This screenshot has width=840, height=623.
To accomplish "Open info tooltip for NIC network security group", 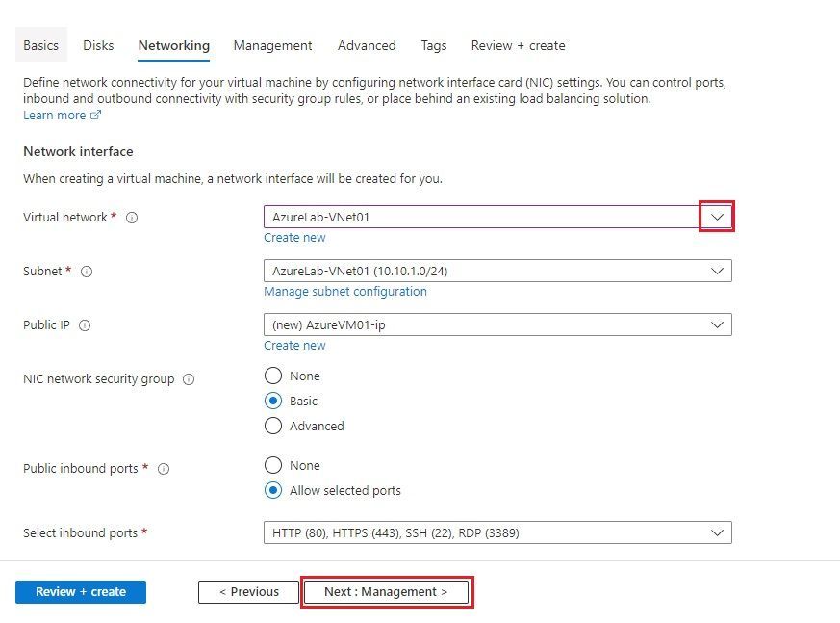I will (x=189, y=379).
